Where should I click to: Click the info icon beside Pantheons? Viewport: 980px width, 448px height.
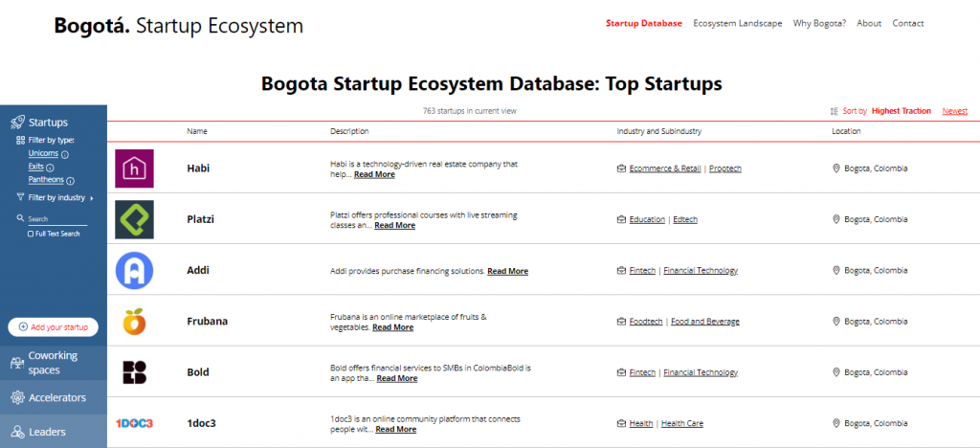coord(71,180)
